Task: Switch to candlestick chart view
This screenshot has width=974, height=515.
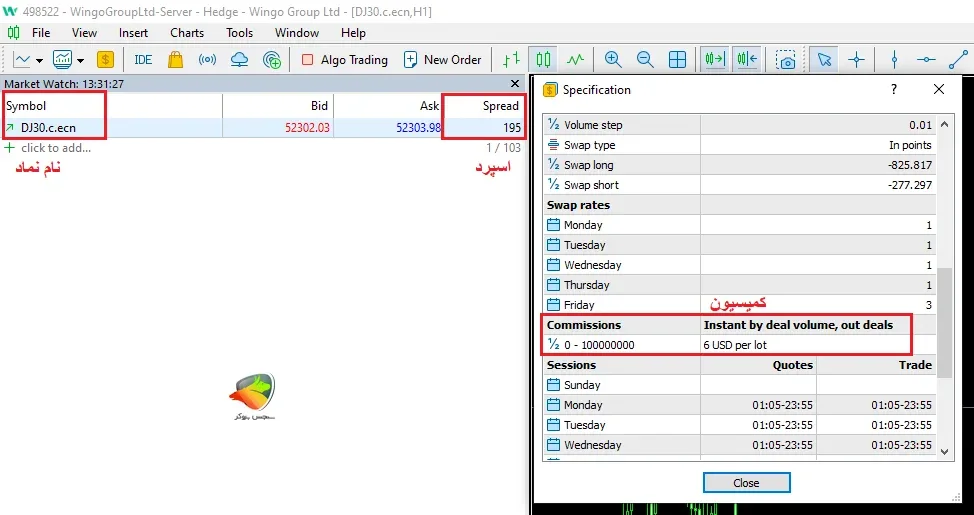Action: (x=544, y=60)
